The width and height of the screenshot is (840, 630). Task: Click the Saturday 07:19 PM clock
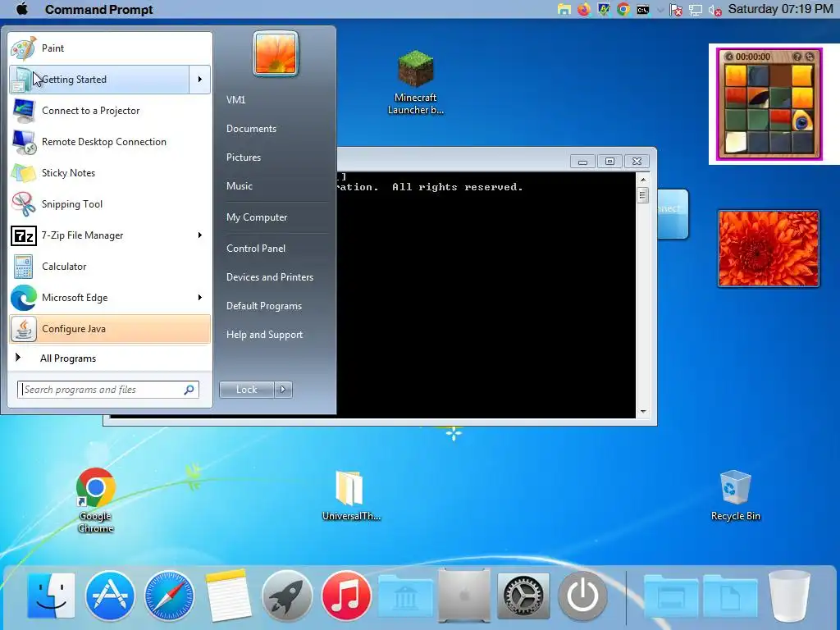click(781, 9)
